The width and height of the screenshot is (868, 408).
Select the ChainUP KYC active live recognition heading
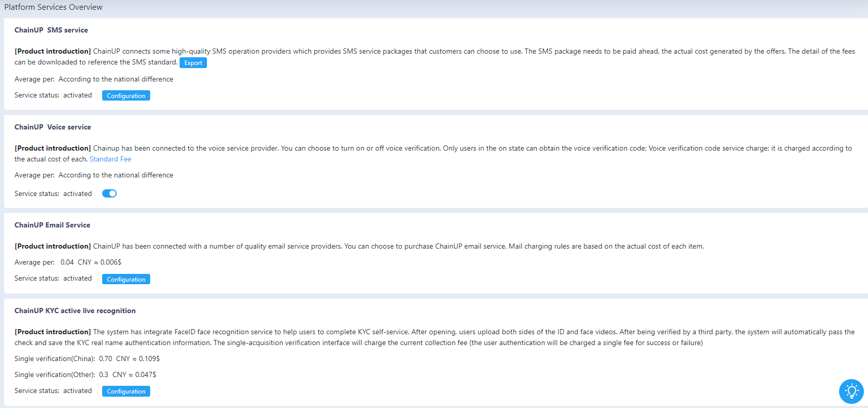tap(75, 311)
